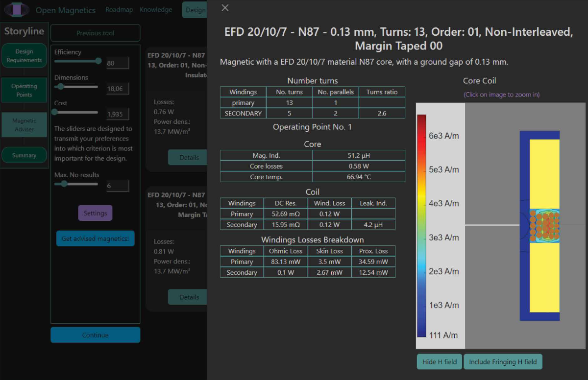This screenshot has width=588, height=380.
Task: Click the Storyline heading
Action: (x=24, y=31)
